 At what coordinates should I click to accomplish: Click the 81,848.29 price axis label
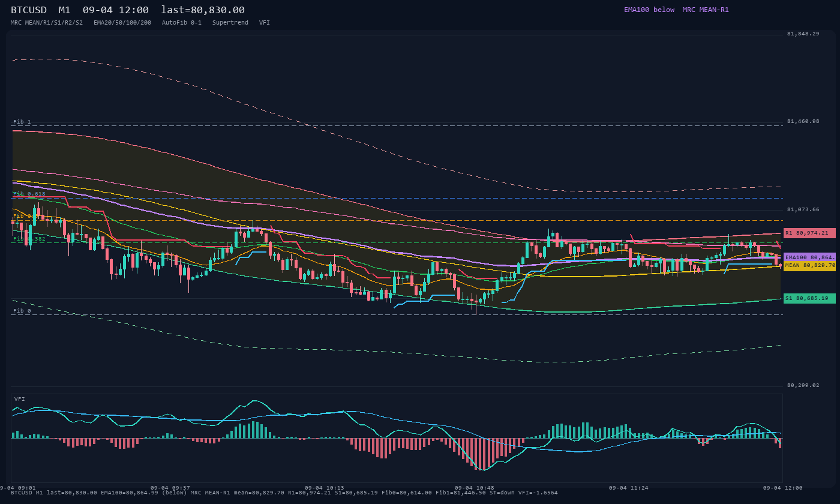point(803,34)
